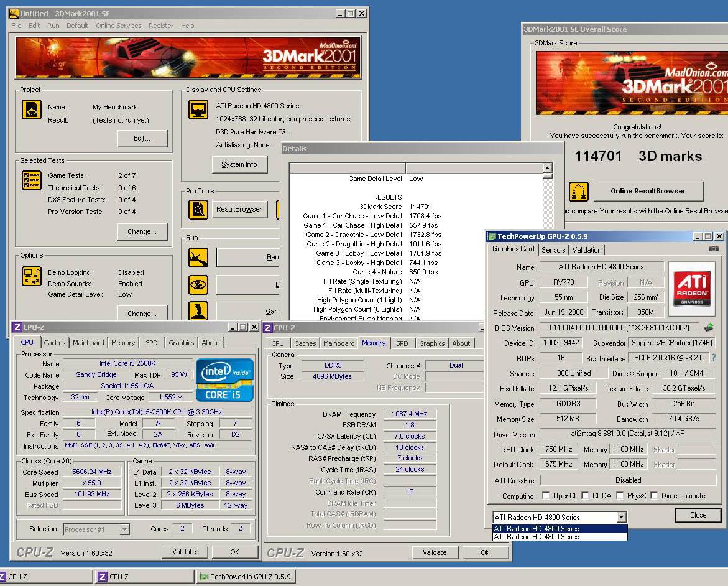Switch to Validation tab in GPU-Z
Image resolution: width=728 pixels, height=586 pixels.
tap(586, 249)
